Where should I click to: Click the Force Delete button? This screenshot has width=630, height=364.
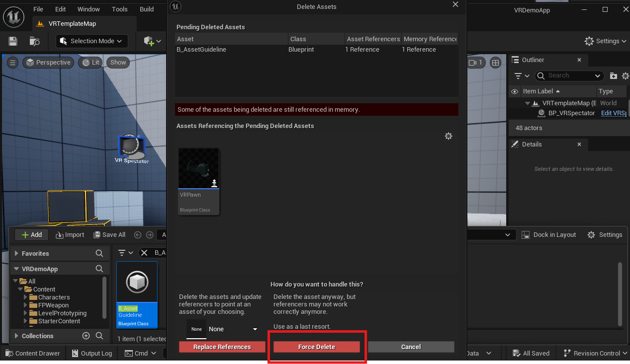click(317, 347)
